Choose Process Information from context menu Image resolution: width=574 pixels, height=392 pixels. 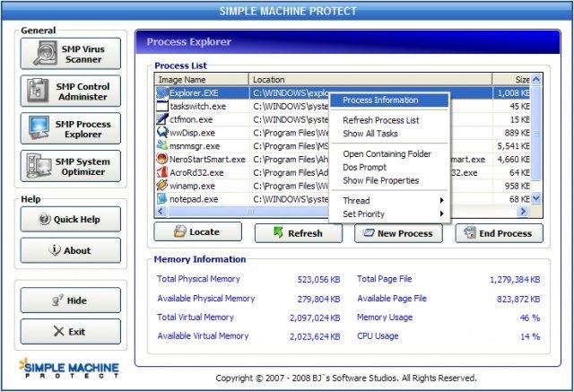click(389, 100)
